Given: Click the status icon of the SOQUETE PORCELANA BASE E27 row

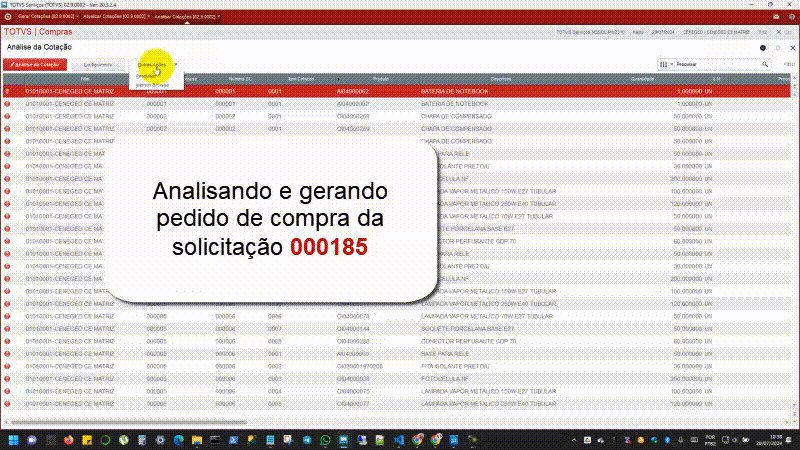Looking at the screenshot, I should [x=7, y=328].
